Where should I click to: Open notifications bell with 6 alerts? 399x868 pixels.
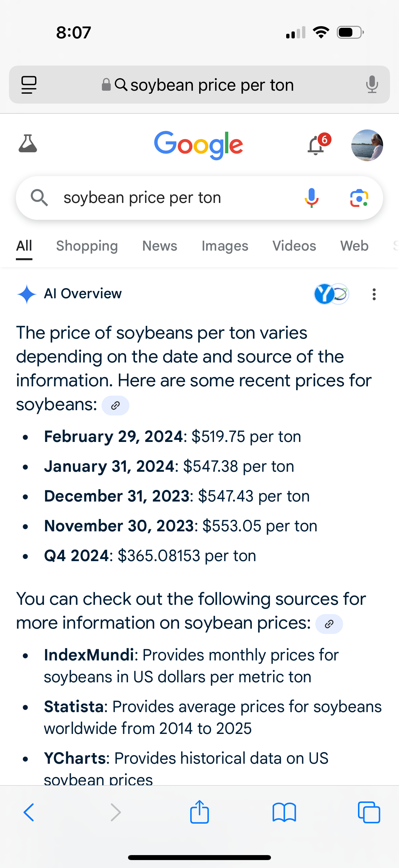pos(317,145)
